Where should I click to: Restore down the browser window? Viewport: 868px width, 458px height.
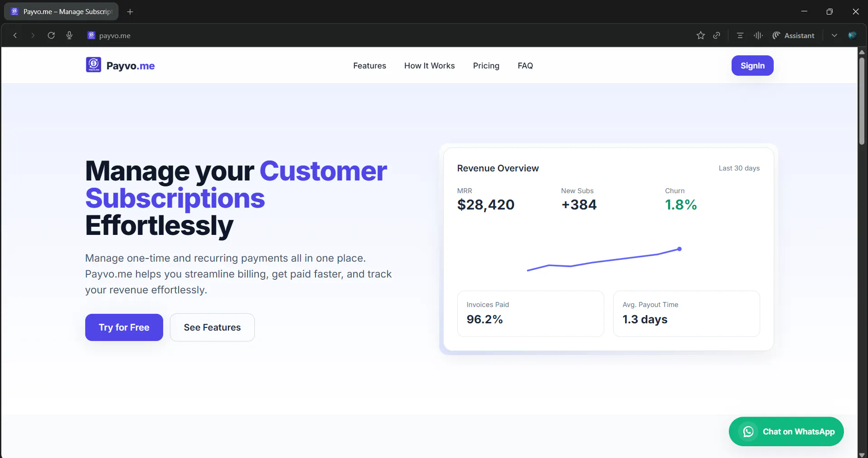829,11
